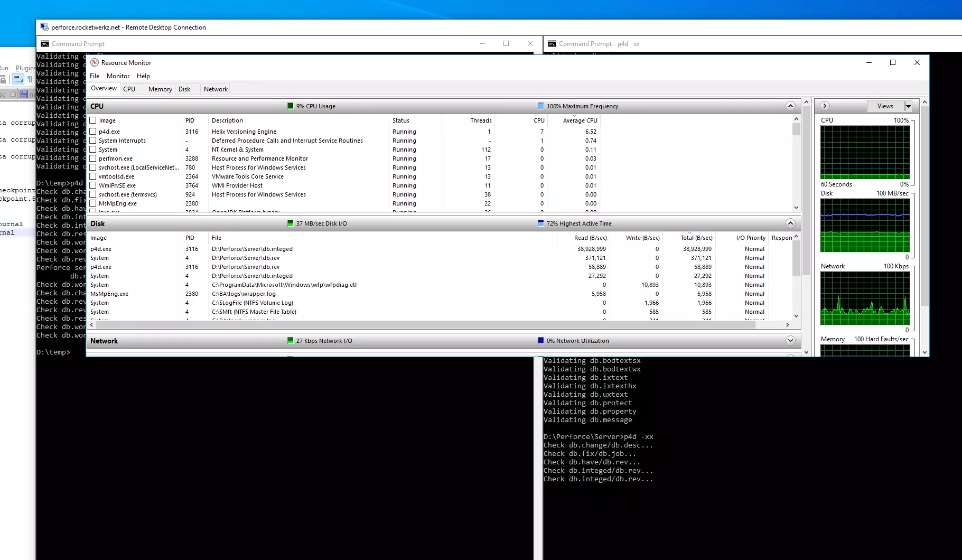This screenshot has height=560, width=962.
Task: Click the blue Network Utilization indicator square
Action: pyautogui.click(x=540, y=340)
